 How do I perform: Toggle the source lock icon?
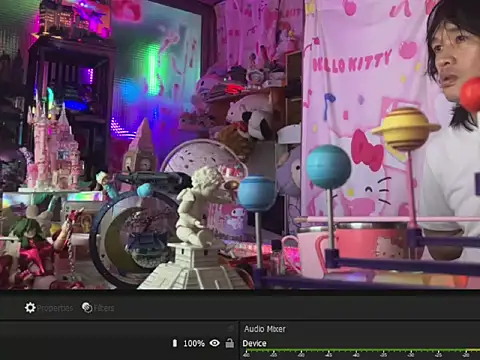tap(230, 343)
